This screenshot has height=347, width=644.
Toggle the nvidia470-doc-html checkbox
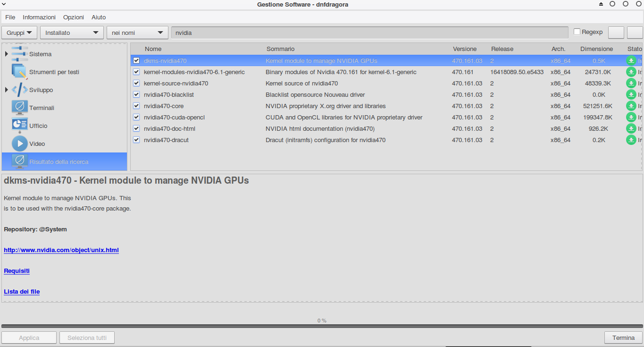[x=136, y=128]
